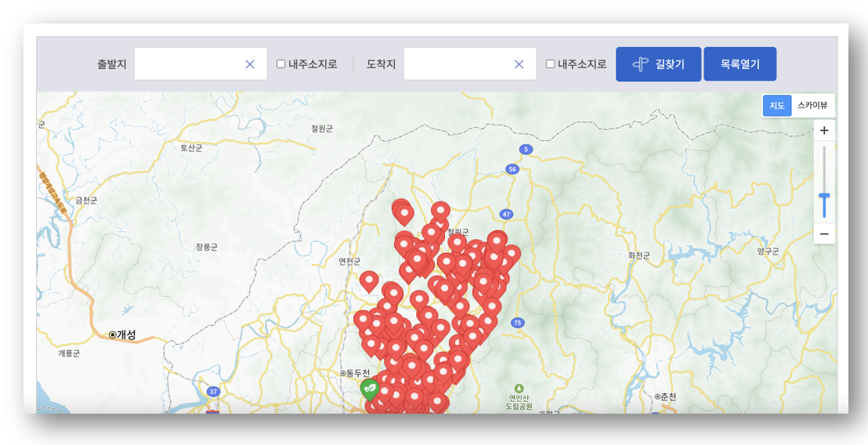868x445 pixels.
Task: Zoom in with the plus button
Action: 824,131
